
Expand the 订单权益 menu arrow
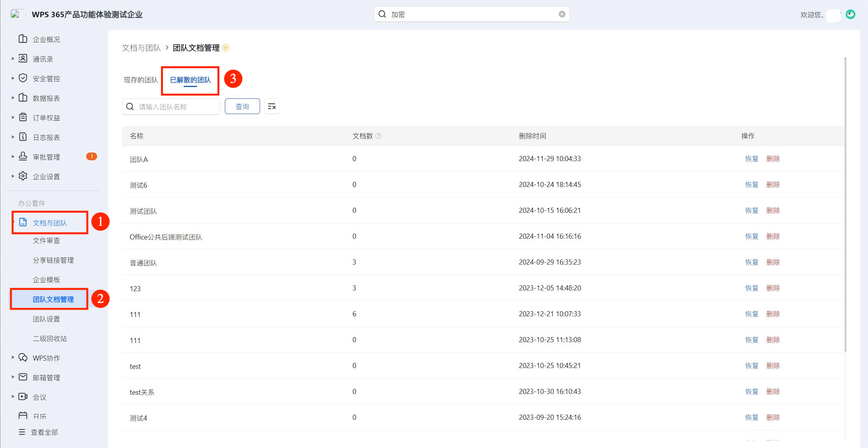pos(13,117)
